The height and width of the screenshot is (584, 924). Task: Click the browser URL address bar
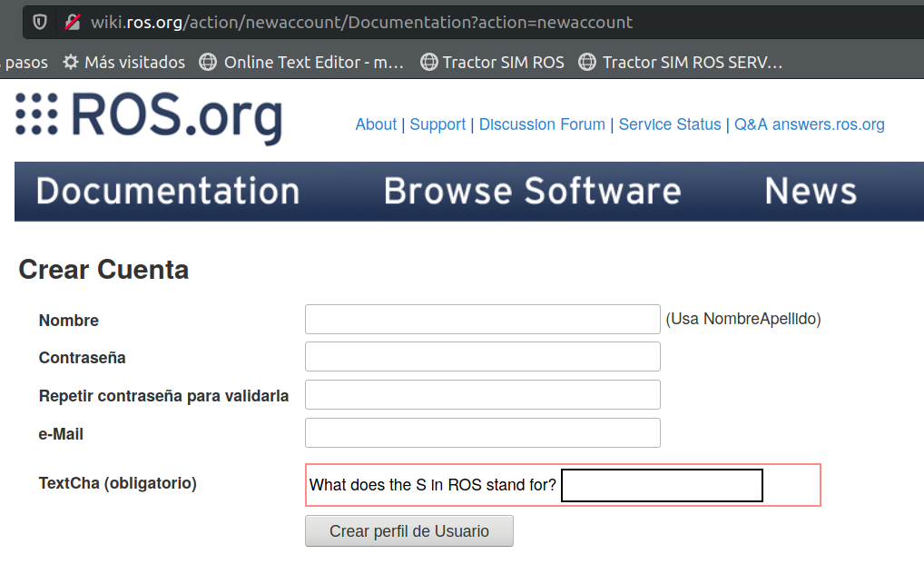click(x=471, y=23)
